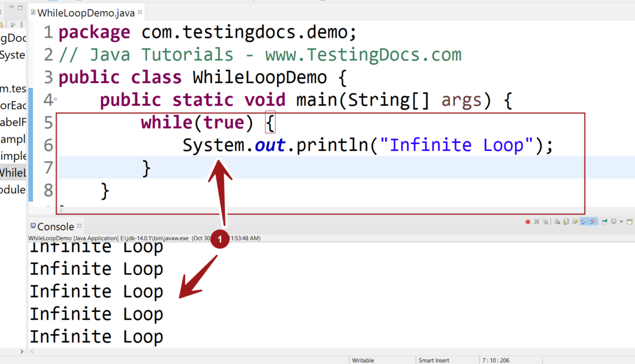This screenshot has height=364, width=635.
Task: Pin the Console view
Action: pyautogui.click(x=604, y=222)
